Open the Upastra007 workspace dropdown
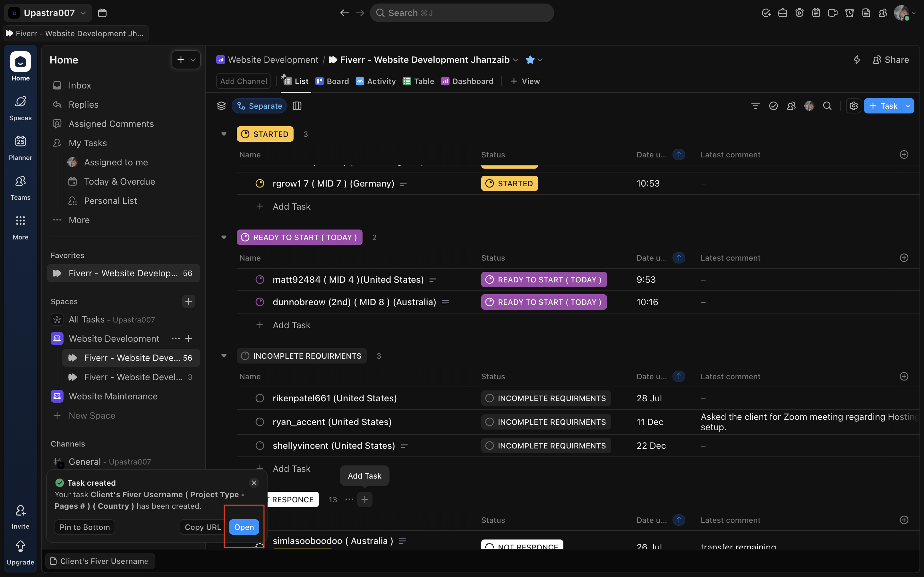 [48, 13]
